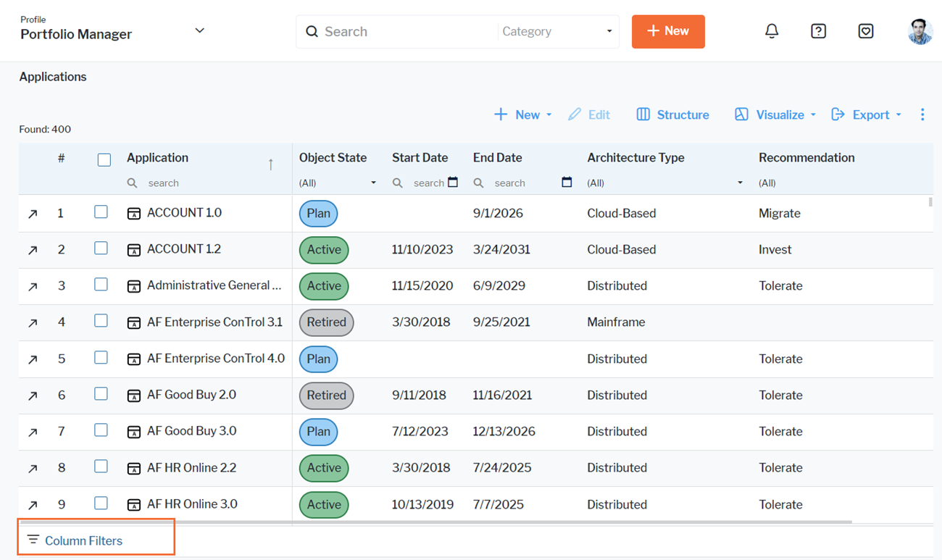942x560 pixels.
Task: Check the box for AF Enterprise ConTrol 3.1
Action: 101,320
